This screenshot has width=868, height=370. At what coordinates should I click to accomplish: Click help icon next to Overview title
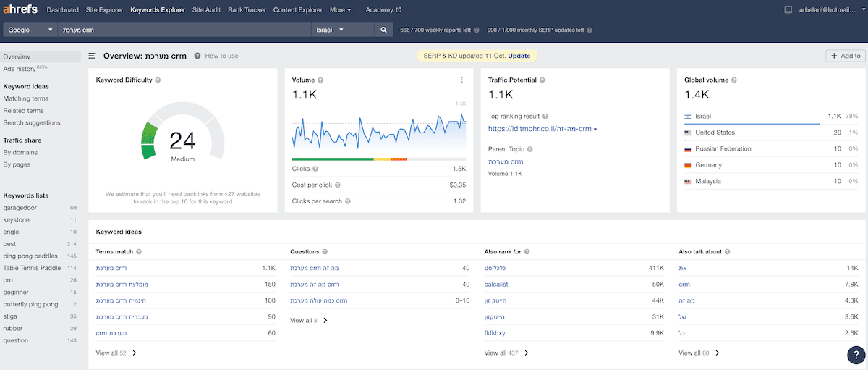[197, 56]
